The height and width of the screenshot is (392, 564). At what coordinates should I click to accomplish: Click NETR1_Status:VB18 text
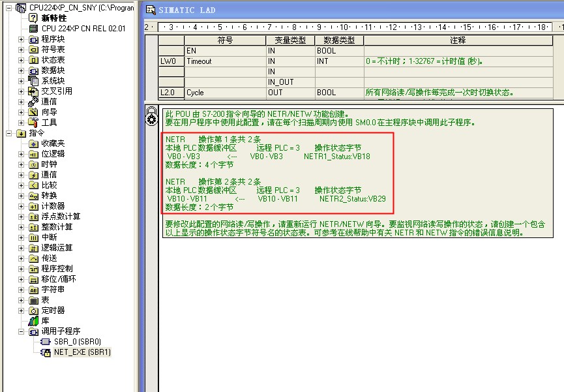337,157
